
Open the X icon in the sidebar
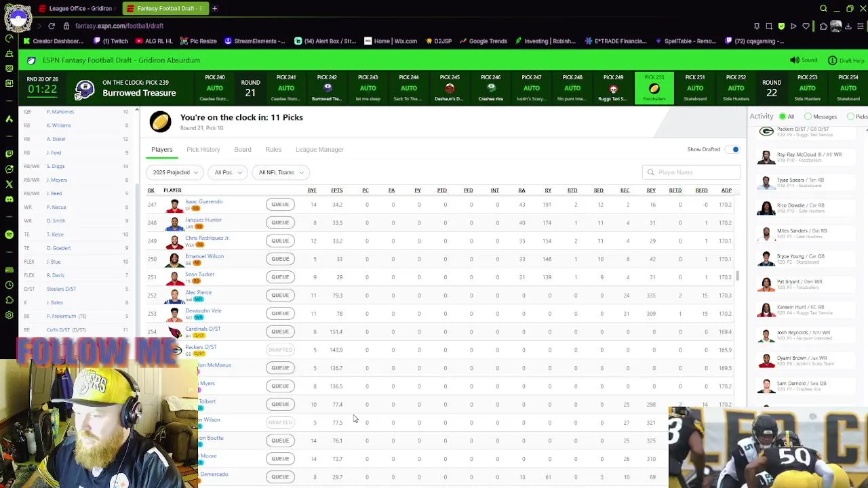tap(9, 184)
